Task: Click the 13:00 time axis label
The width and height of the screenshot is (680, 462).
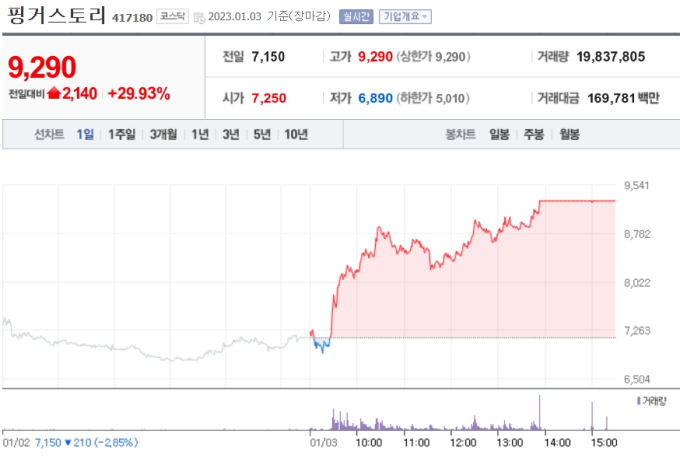Action: pyautogui.click(x=510, y=442)
